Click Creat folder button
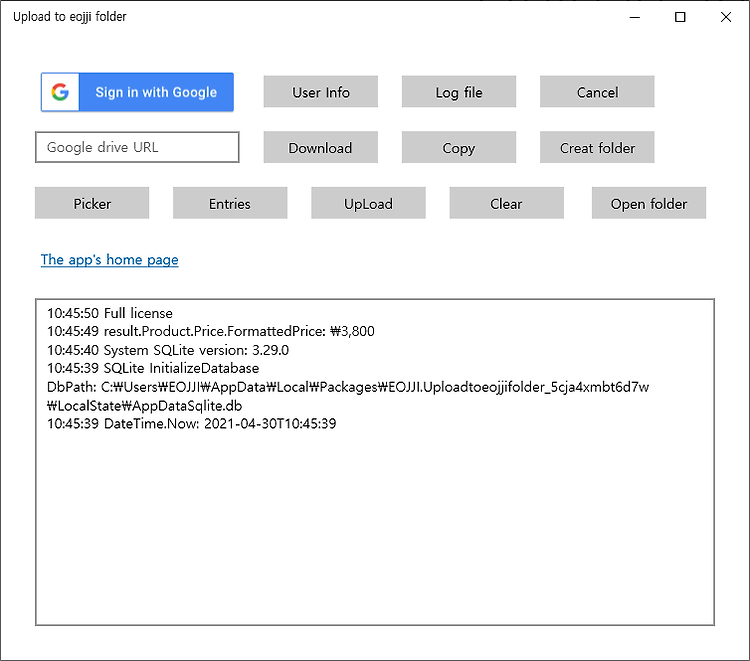This screenshot has width=750, height=661. [x=597, y=147]
